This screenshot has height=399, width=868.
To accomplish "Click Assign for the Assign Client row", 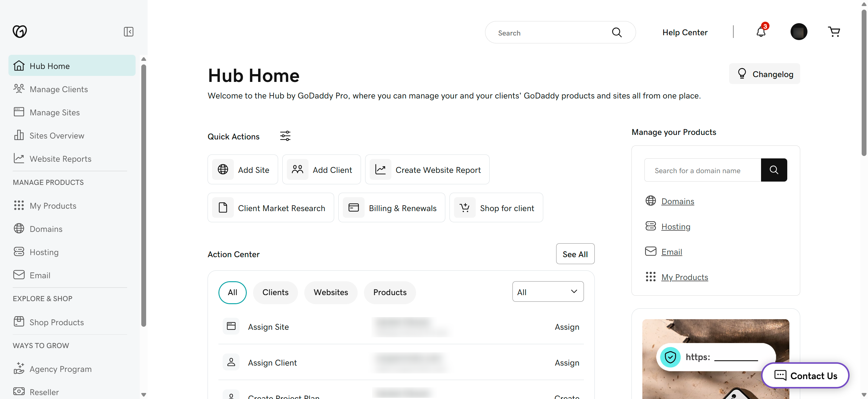I will [567, 362].
